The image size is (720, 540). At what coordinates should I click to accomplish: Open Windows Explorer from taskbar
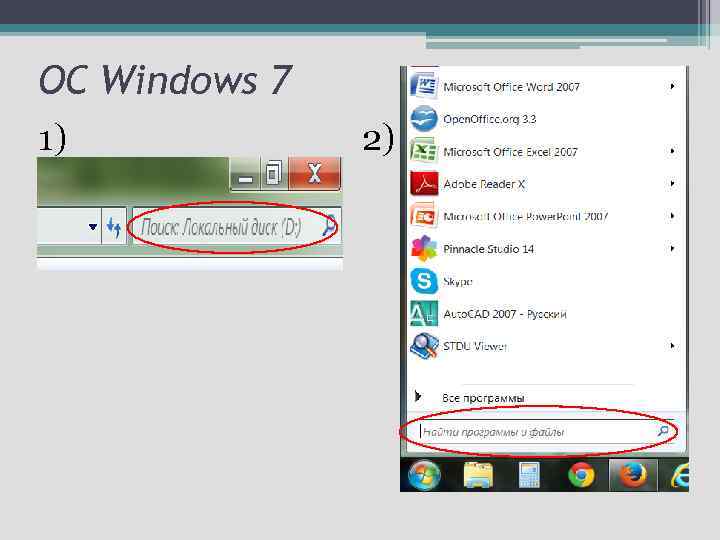point(478,475)
